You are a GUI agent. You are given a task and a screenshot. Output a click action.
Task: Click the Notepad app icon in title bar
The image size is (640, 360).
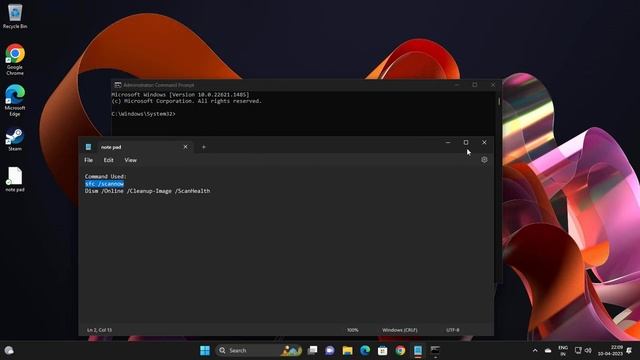89,147
